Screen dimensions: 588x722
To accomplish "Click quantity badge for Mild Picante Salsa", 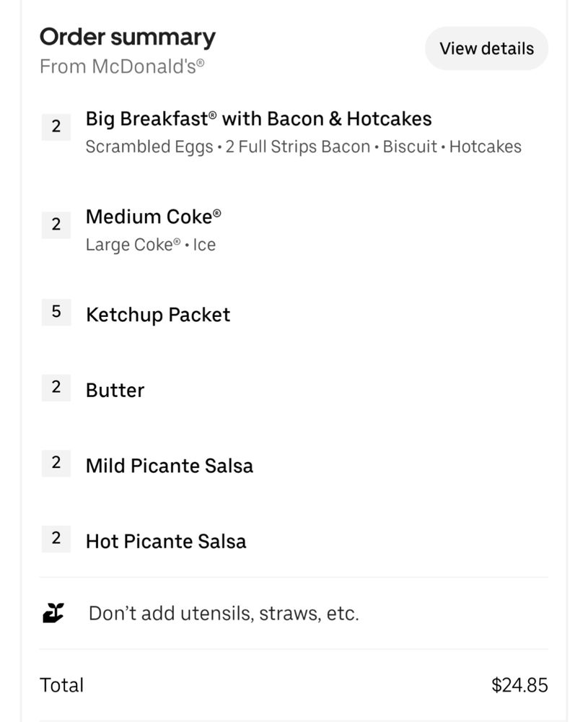I will point(56,463).
